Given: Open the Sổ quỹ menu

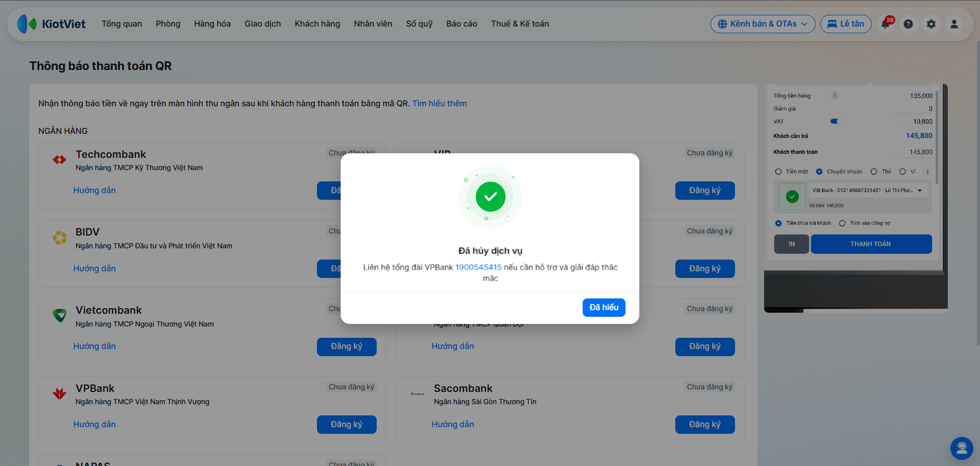Looking at the screenshot, I should tap(420, 24).
